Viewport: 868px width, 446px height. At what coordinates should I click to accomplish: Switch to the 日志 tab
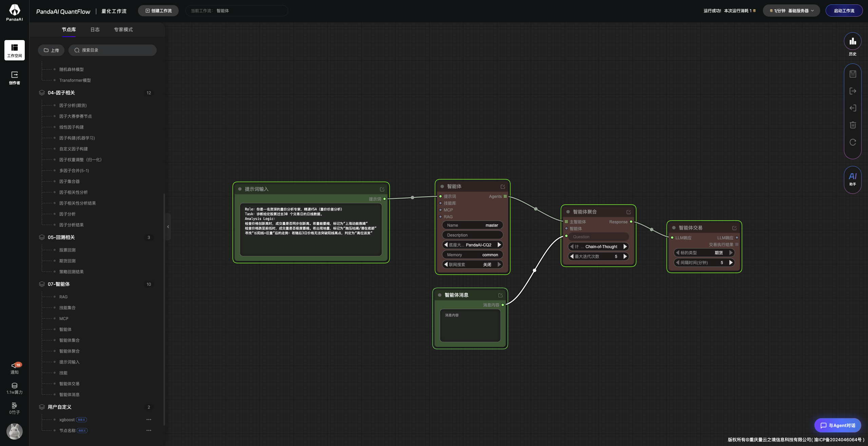coord(95,30)
